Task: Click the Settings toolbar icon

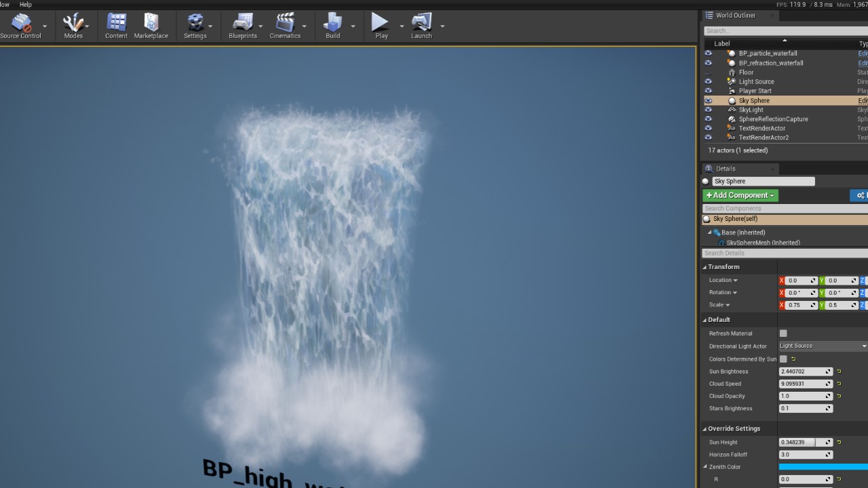Action: tap(195, 26)
